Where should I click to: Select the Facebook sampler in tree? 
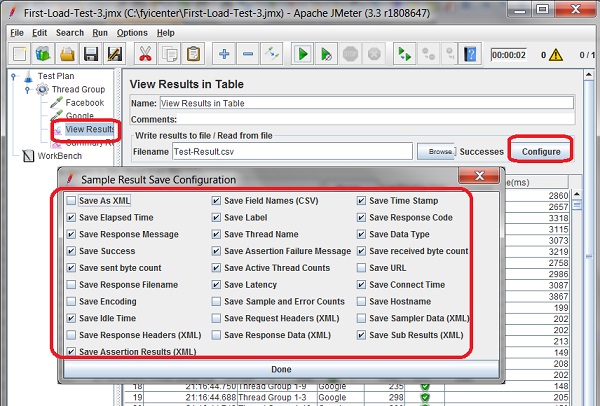pyautogui.click(x=85, y=103)
